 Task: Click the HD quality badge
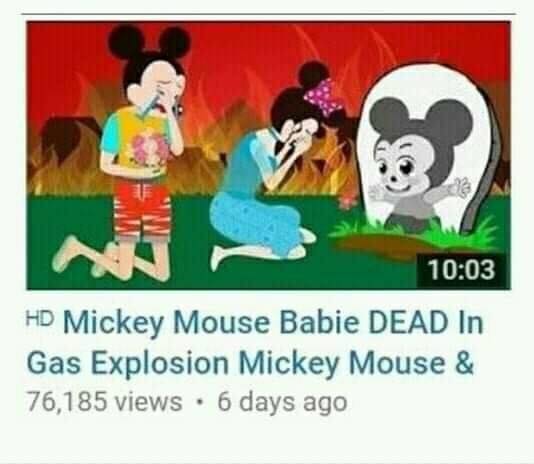[40, 318]
